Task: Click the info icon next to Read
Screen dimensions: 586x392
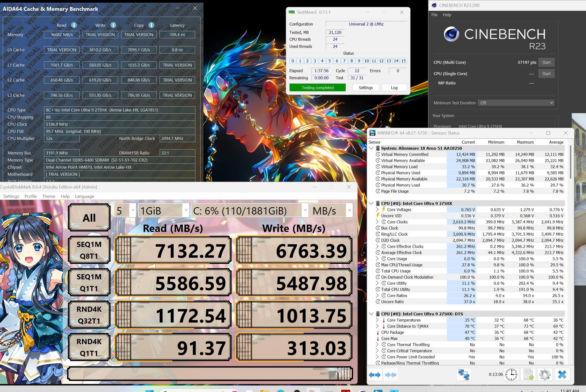Action: (x=74, y=25)
